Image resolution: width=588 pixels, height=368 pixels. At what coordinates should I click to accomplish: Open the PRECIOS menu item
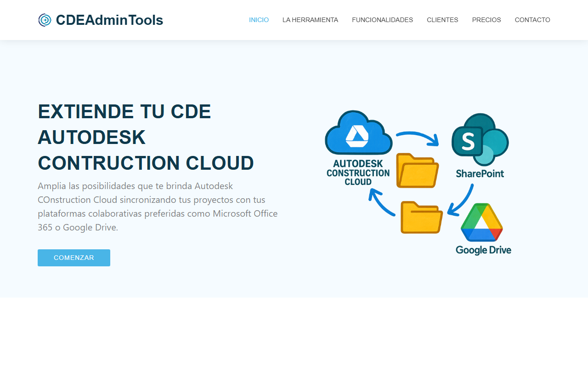click(x=486, y=20)
